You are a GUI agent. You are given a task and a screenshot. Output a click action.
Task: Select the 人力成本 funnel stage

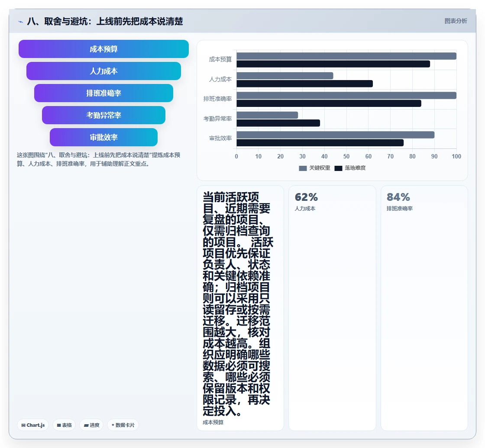[x=103, y=71]
